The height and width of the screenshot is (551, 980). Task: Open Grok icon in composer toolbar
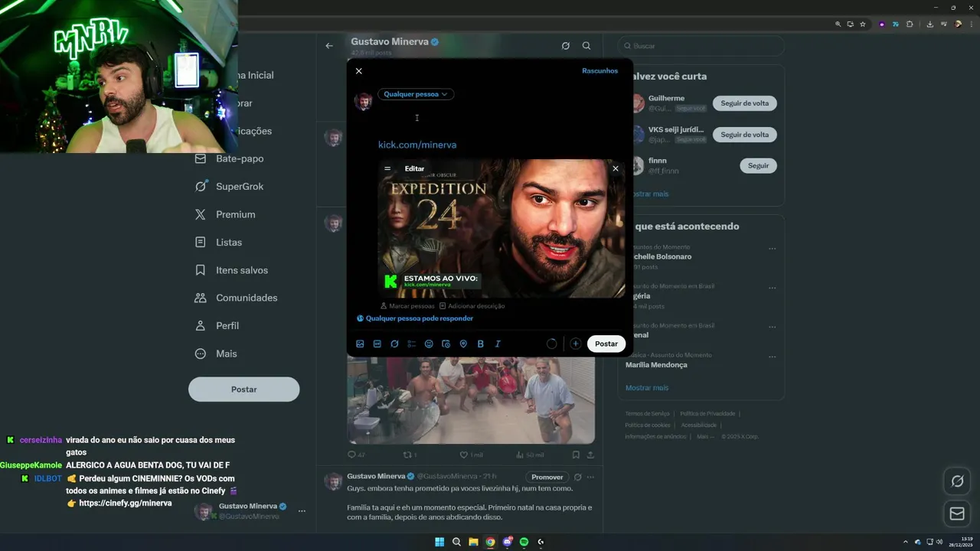[x=394, y=344]
